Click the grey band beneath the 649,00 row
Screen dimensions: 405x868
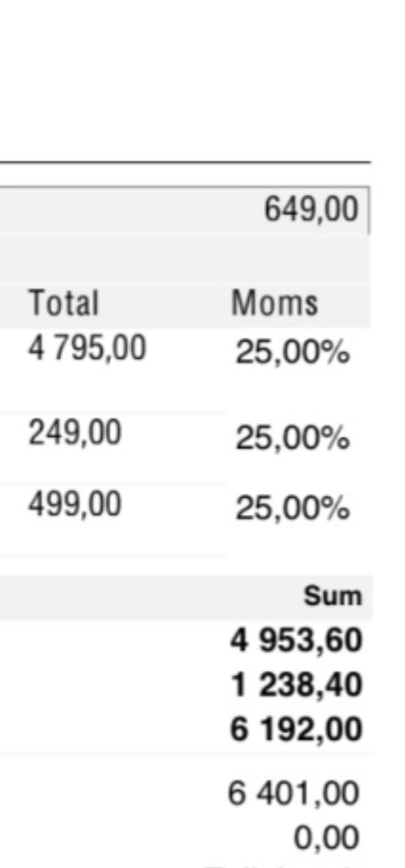[185, 258]
